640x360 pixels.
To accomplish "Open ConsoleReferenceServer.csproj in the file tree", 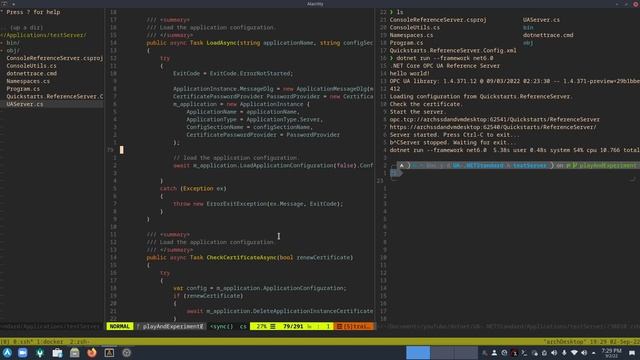I will pos(55,58).
